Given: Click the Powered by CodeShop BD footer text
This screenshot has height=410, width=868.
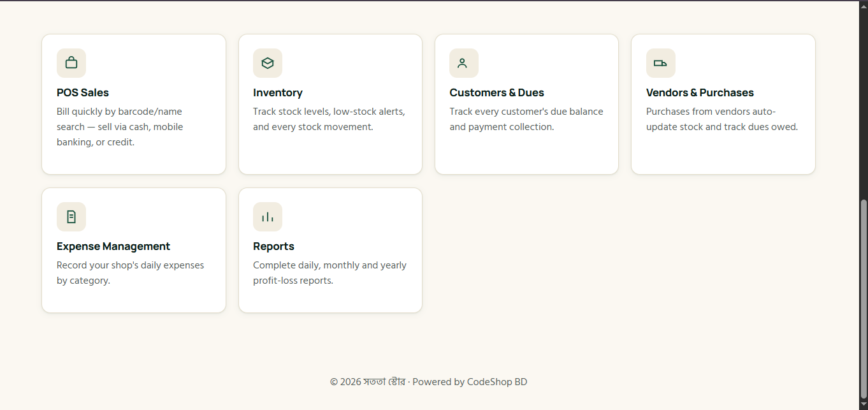Looking at the screenshot, I should click(470, 382).
